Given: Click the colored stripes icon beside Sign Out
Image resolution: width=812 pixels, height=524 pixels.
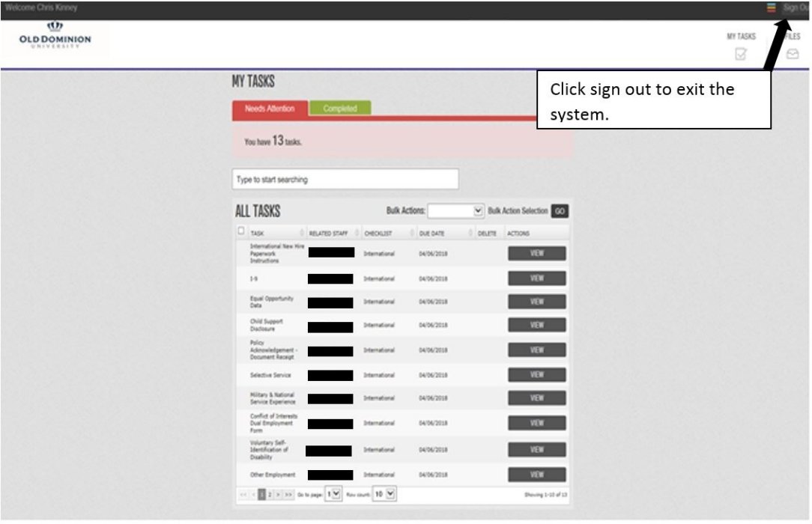Looking at the screenshot, I should pos(771,7).
